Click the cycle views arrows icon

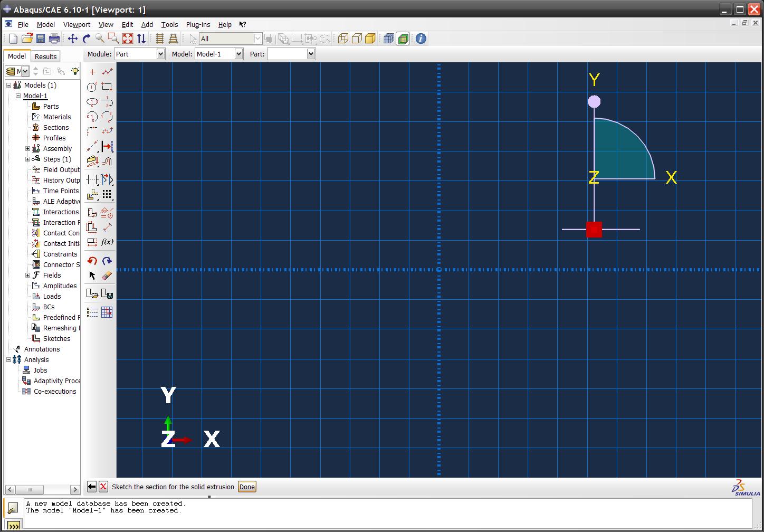(141, 39)
